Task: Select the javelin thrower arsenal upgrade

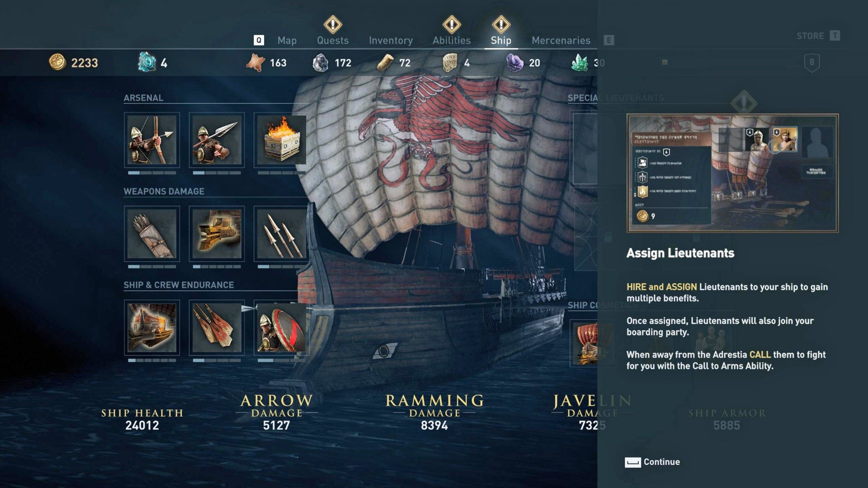Action: [217, 140]
